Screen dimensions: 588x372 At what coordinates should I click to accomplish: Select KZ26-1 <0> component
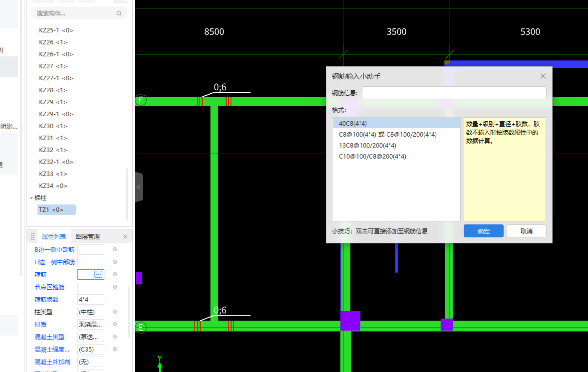pyautogui.click(x=56, y=54)
